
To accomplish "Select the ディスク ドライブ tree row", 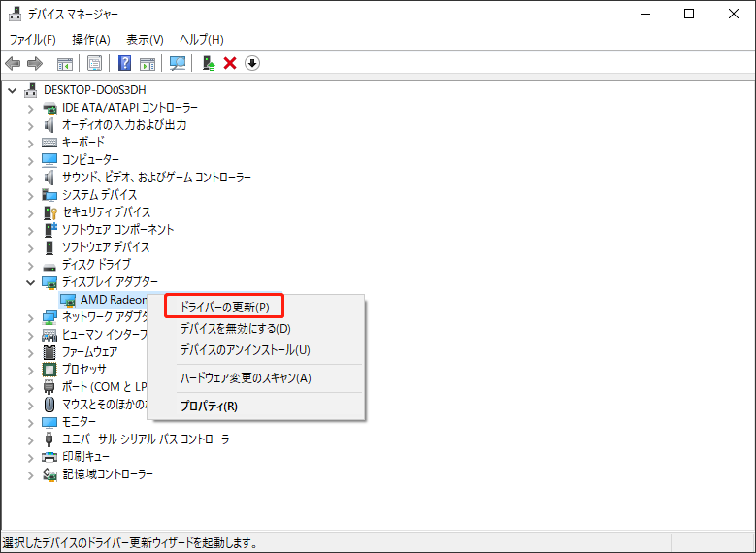I will (96, 264).
